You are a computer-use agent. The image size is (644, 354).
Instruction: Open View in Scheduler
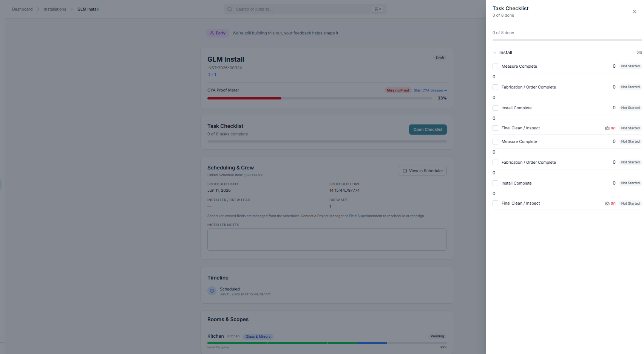tap(423, 171)
